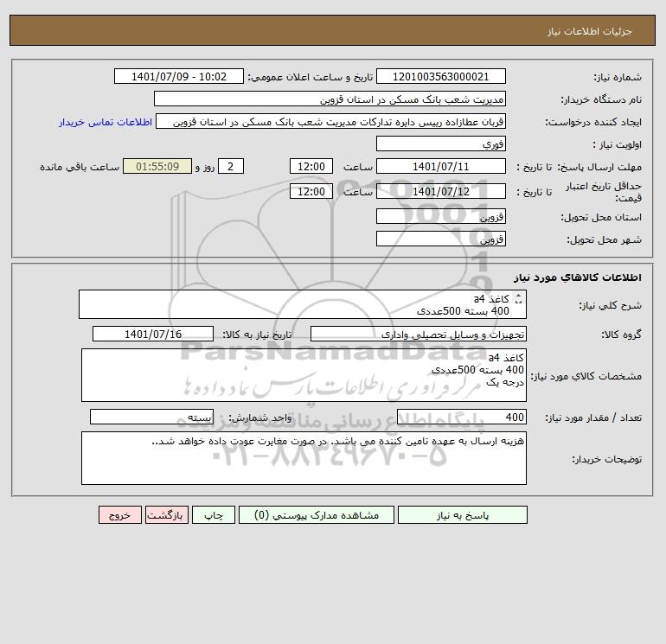Viewport: 666px width, 644px height.
Task: Click the goods specifications text area
Action: (304, 375)
